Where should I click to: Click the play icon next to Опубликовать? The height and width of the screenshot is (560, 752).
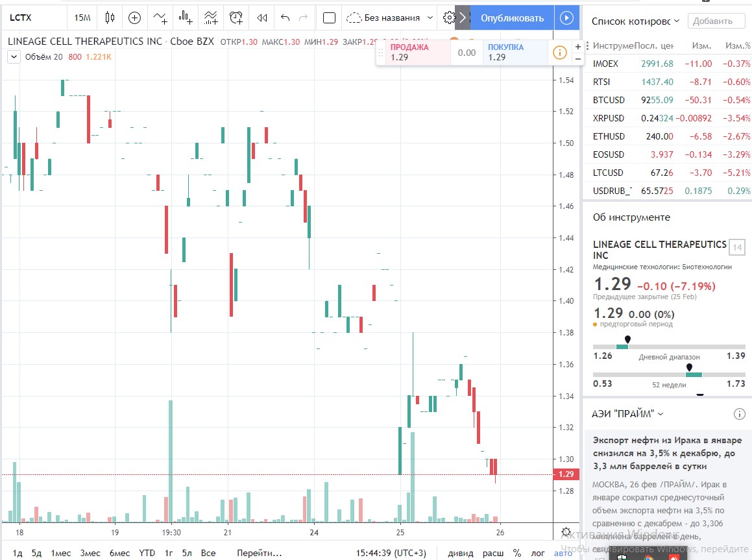point(566,18)
